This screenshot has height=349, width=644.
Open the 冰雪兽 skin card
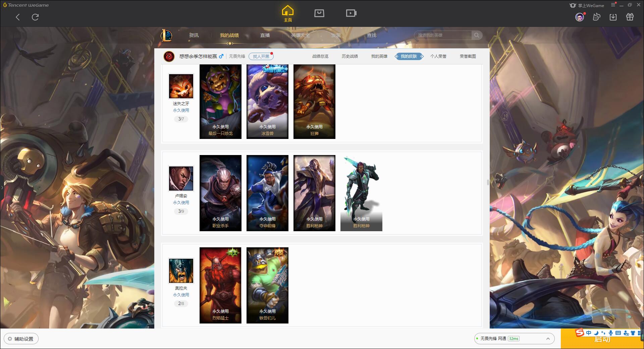[267, 102]
